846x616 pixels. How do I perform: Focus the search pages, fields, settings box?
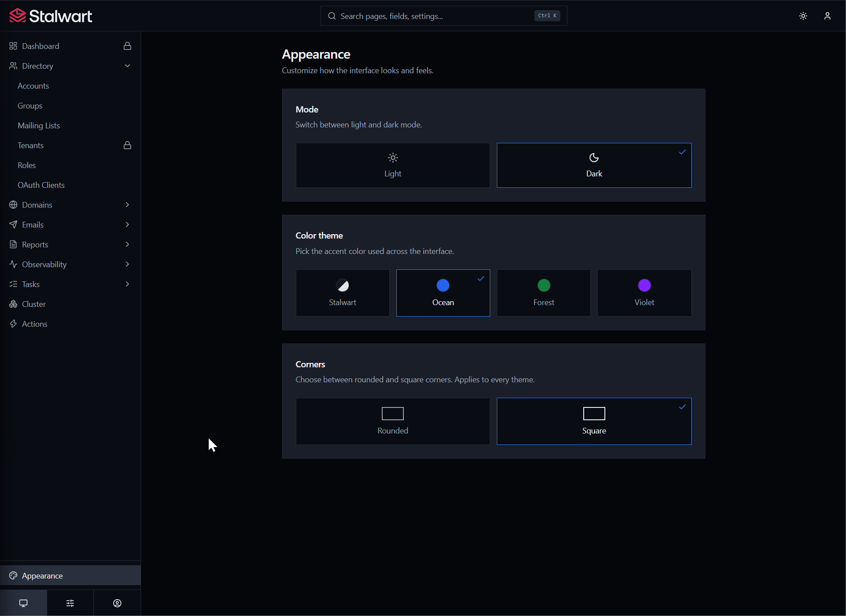point(443,16)
